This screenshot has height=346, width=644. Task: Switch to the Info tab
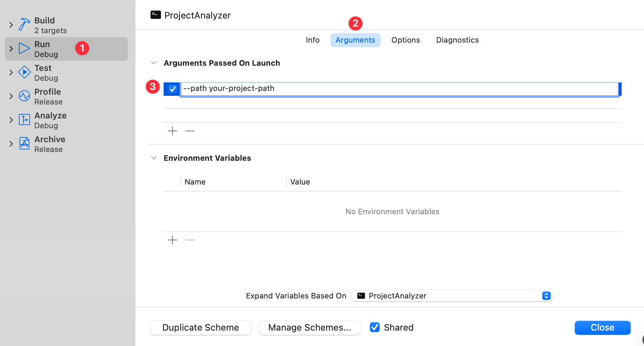(x=313, y=40)
